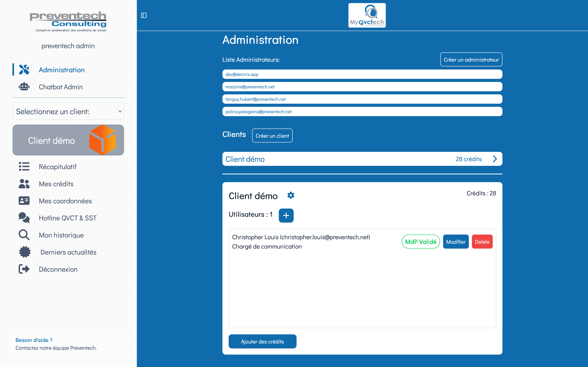Open Derniers actualités menu item
Image resolution: width=588 pixels, height=367 pixels.
pyautogui.click(x=68, y=252)
